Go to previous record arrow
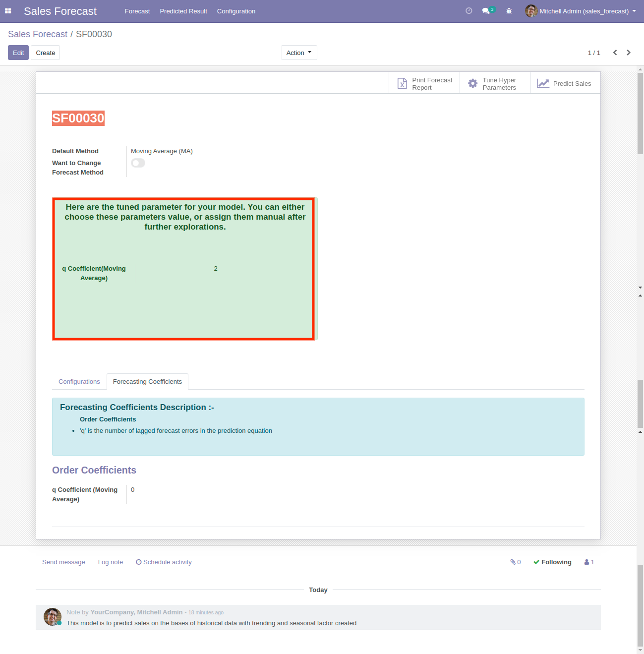This screenshot has width=644, height=654. pyautogui.click(x=615, y=53)
